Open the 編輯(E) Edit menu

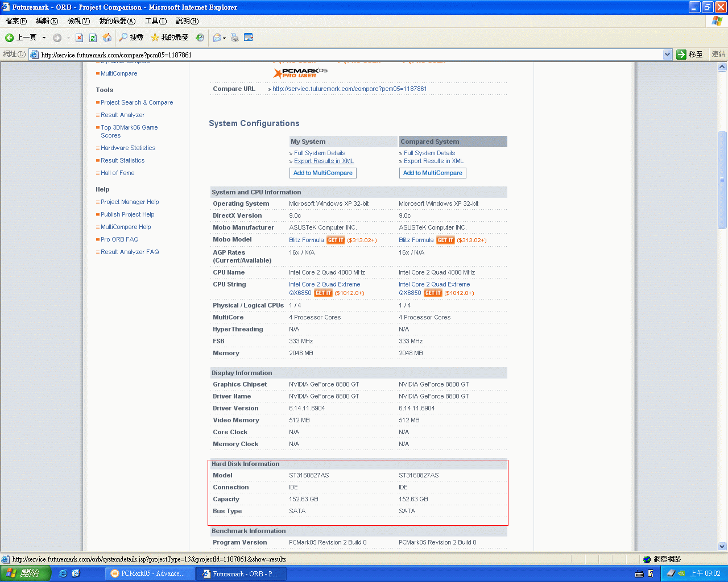click(x=47, y=21)
